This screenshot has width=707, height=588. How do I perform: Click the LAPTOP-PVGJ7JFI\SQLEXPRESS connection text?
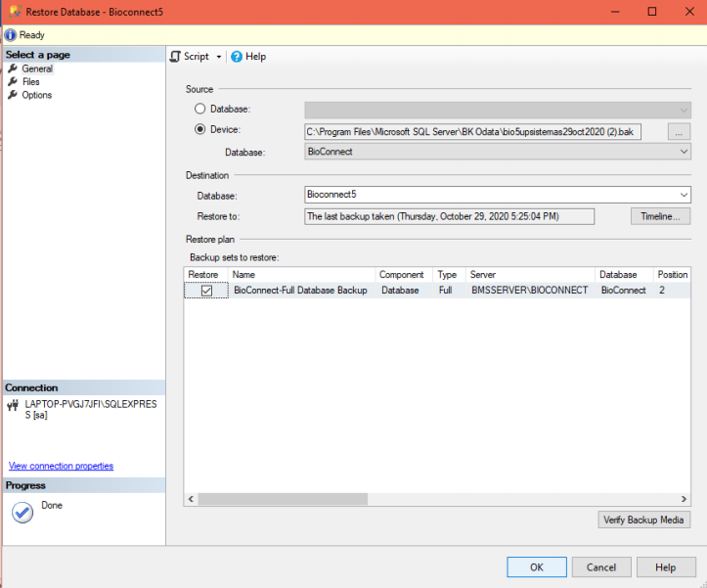click(x=91, y=409)
